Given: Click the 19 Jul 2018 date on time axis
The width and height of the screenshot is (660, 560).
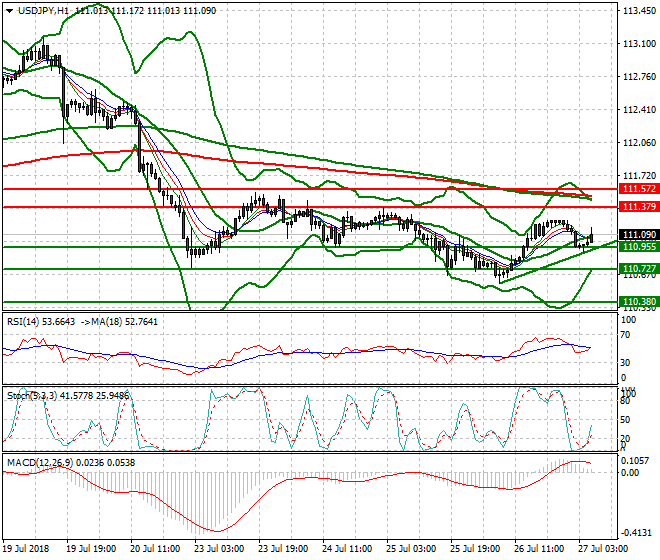Looking at the screenshot, I should point(27,550).
